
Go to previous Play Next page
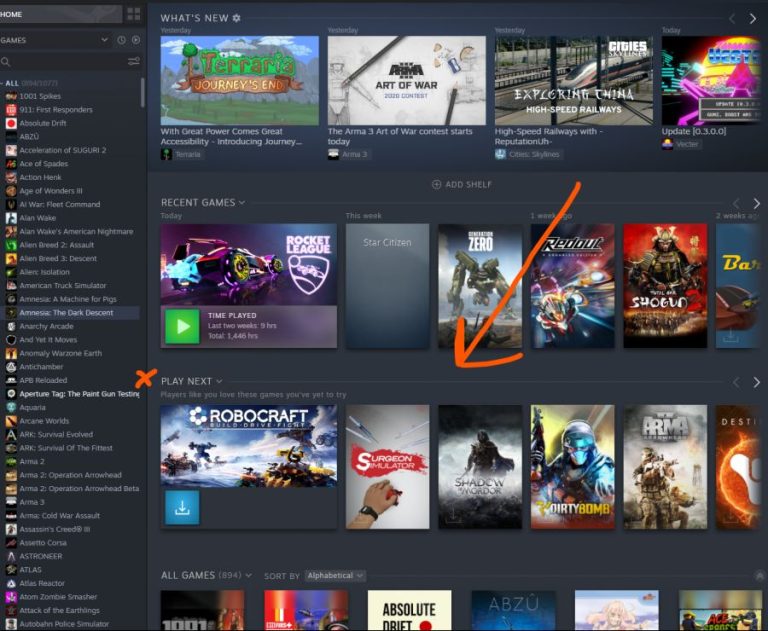pyautogui.click(x=736, y=382)
